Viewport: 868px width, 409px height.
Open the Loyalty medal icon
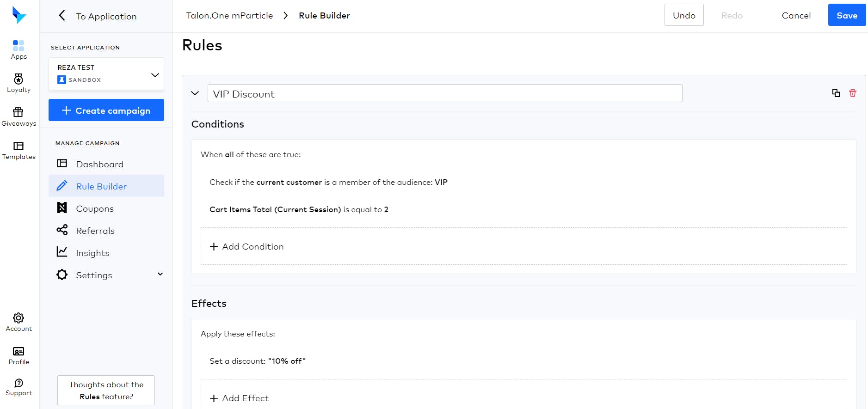[18, 79]
